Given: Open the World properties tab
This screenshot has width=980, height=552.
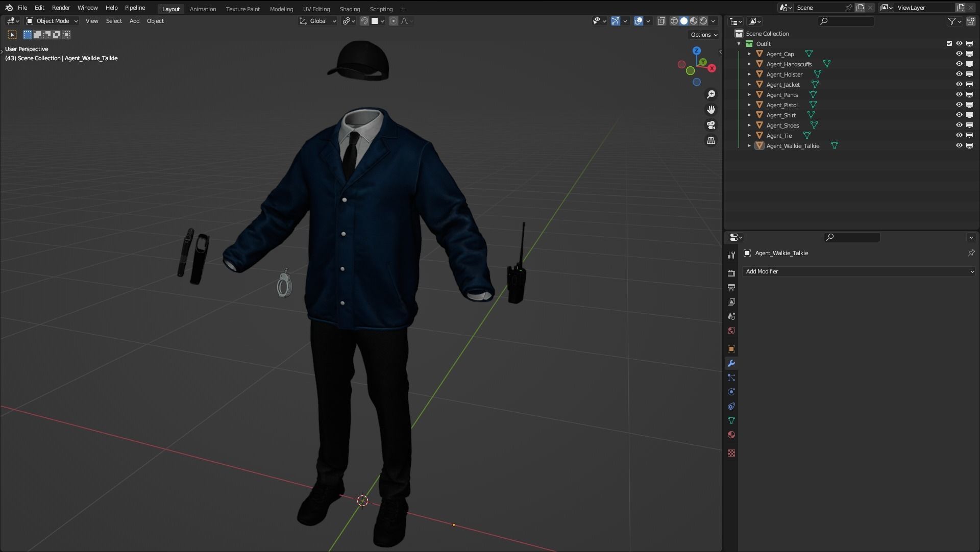Looking at the screenshot, I should (731, 331).
